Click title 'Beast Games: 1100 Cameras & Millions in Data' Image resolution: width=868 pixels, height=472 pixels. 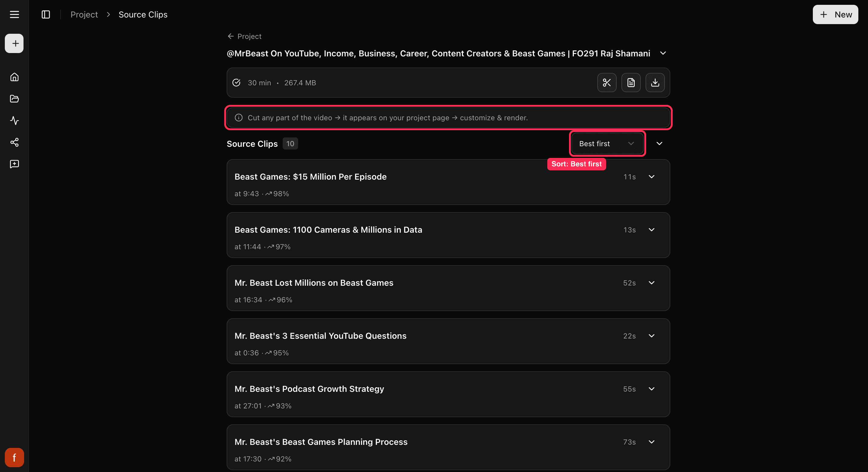[328, 230]
